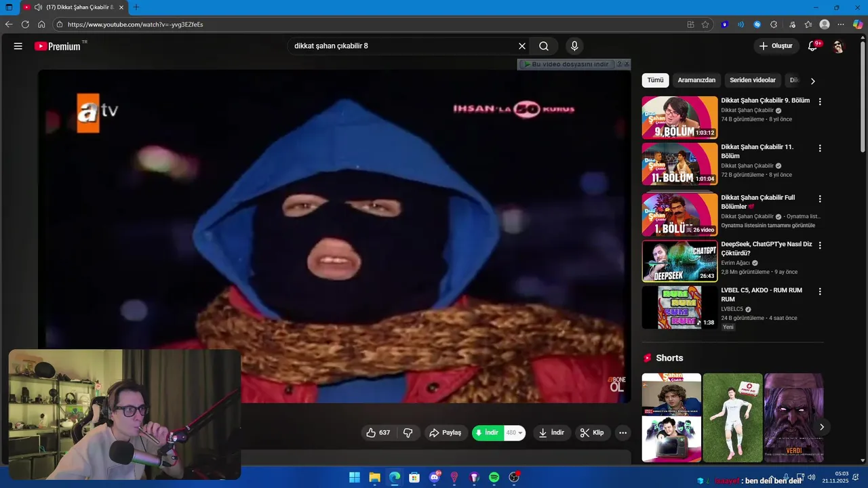Open YouTube account avatar menu
Image resolution: width=868 pixels, height=488 pixels.
click(838, 46)
